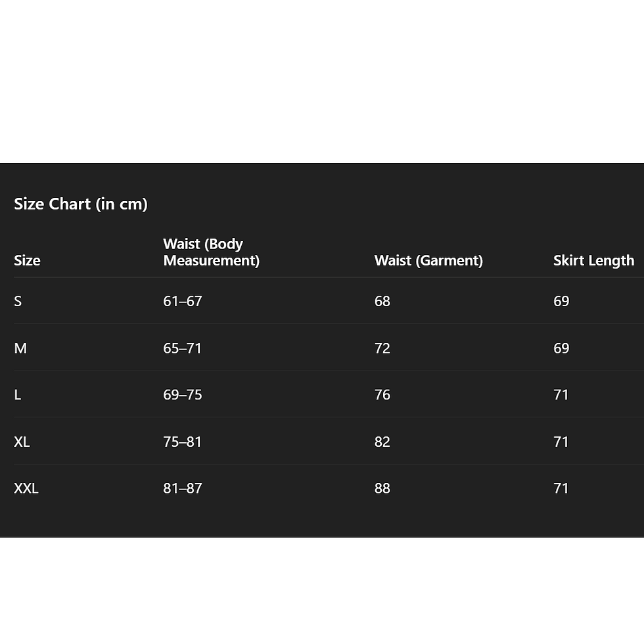Select the 75–81 body waist value
Viewport: 644px width, 644px height.
pos(183,442)
